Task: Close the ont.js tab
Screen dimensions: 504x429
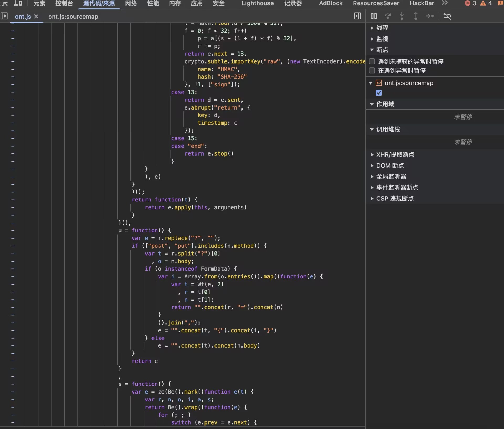Action: click(36, 17)
